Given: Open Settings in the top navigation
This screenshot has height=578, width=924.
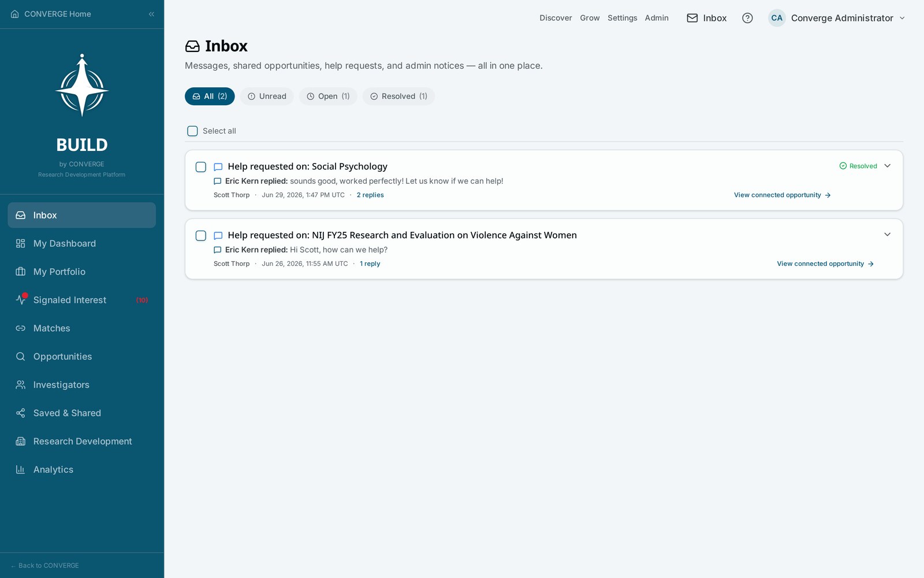Looking at the screenshot, I should (x=622, y=18).
